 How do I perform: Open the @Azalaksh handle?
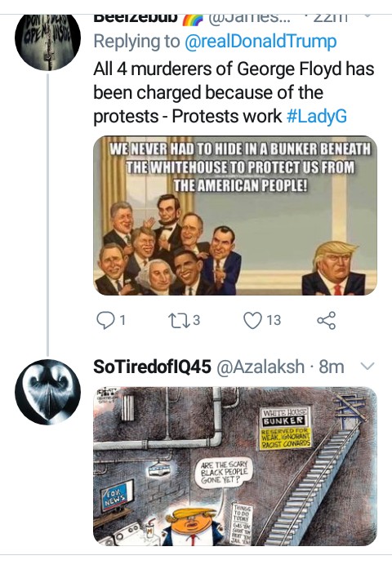261,367
